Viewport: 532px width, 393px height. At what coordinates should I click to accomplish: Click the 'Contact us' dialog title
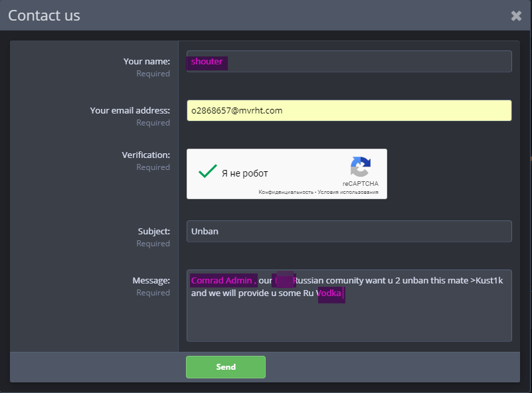44,16
